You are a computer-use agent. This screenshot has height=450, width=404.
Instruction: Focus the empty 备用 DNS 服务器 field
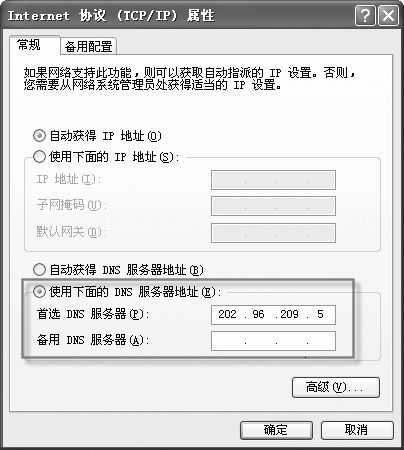(273, 341)
